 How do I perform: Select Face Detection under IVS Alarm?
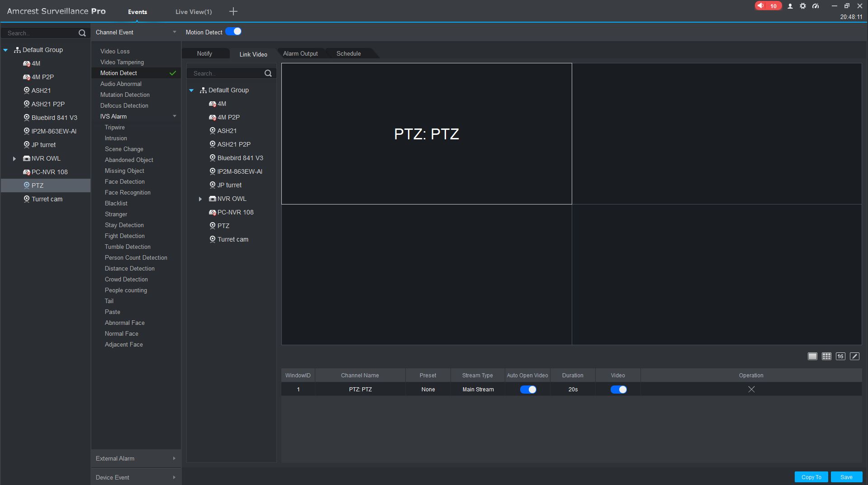coord(125,181)
